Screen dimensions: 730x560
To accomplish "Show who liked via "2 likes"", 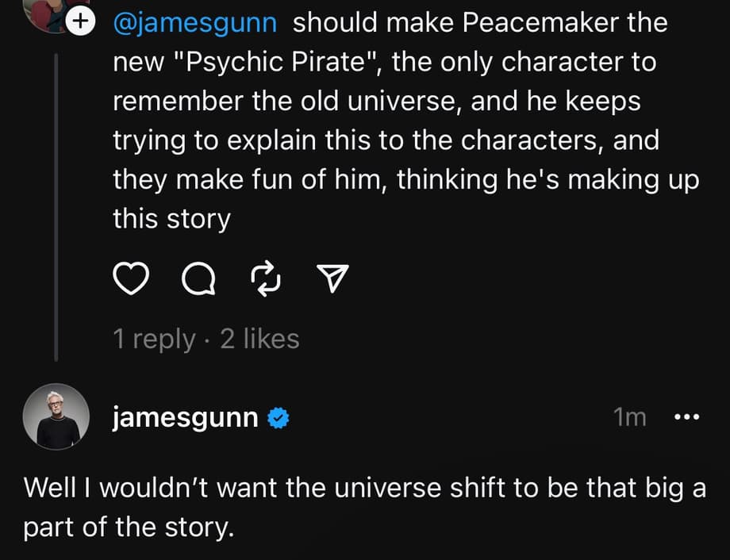I will (259, 339).
